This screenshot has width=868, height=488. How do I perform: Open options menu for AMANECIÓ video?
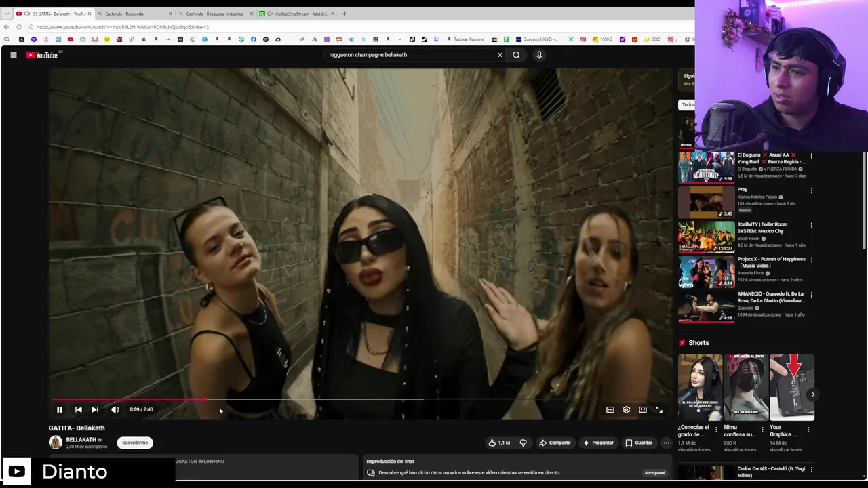pyautogui.click(x=812, y=295)
